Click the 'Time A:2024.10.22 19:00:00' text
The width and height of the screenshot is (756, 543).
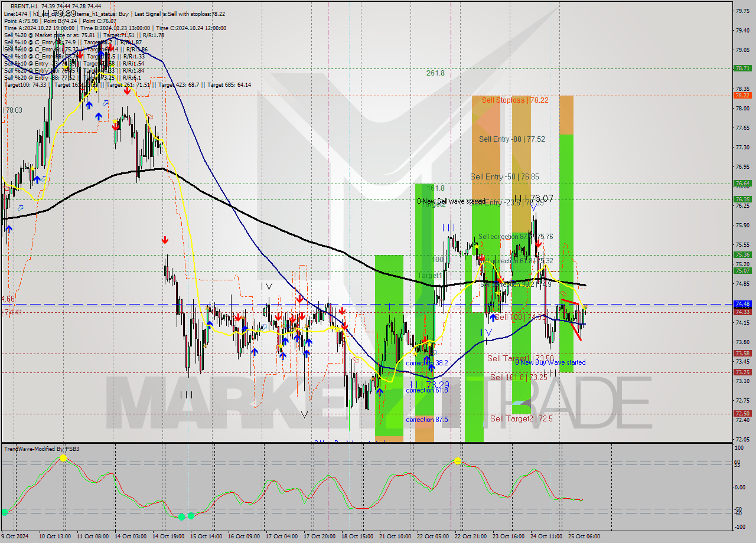pos(39,28)
